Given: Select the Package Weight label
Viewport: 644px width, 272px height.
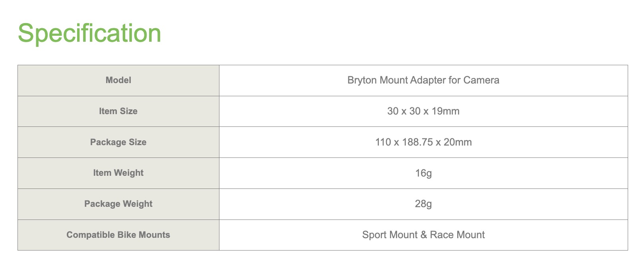Looking at the screenshot, I should point(118,204).
